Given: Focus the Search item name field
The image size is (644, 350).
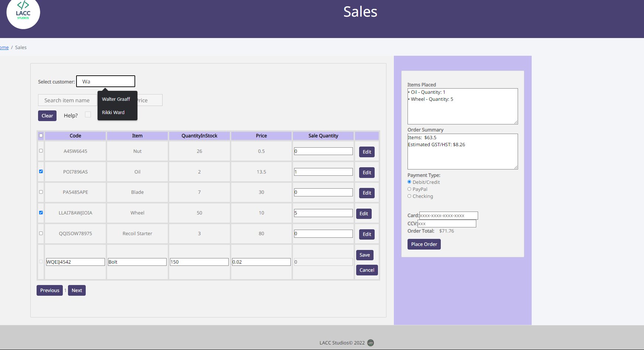Looking at the screenshot, I should click(67, 100).
